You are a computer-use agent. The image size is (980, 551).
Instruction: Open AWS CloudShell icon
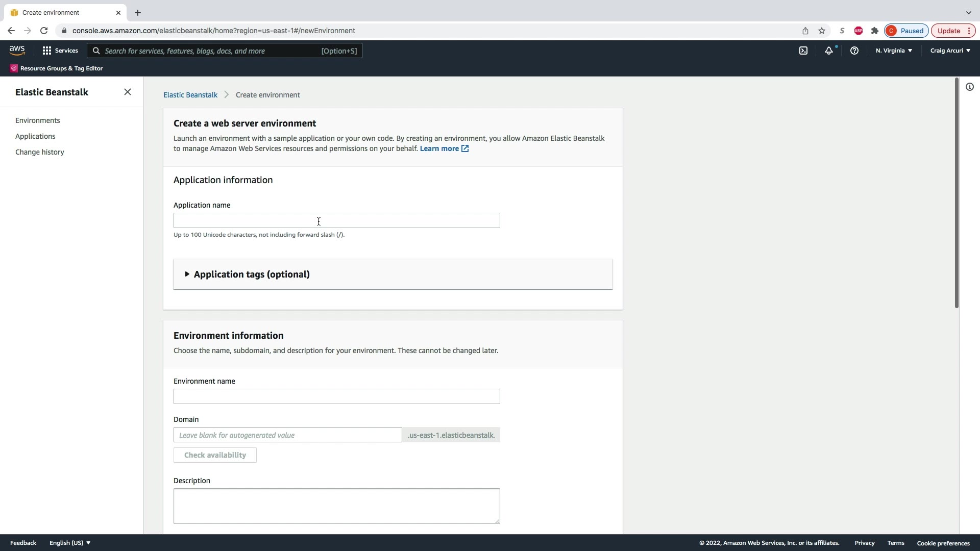tap(803, 51)
